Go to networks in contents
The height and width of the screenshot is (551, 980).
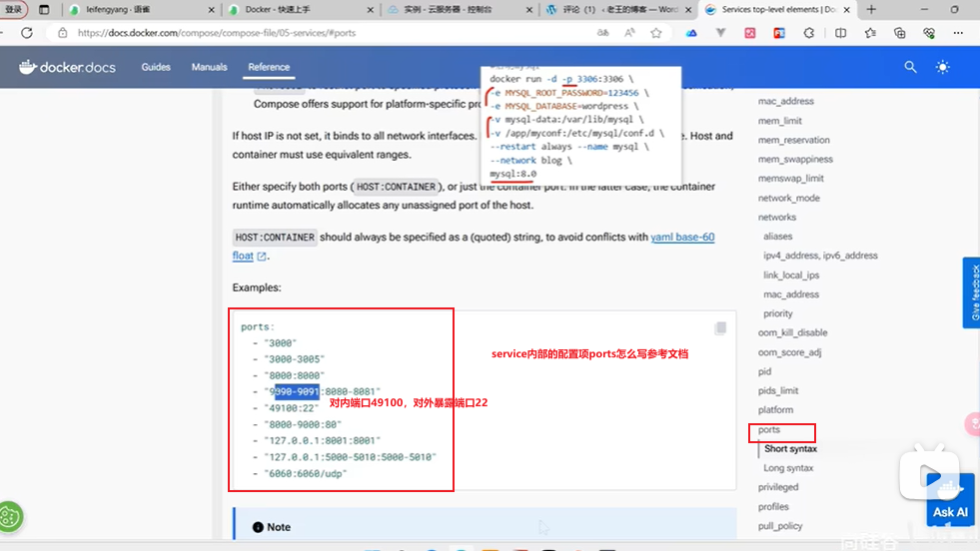click(x=777, y=217)
